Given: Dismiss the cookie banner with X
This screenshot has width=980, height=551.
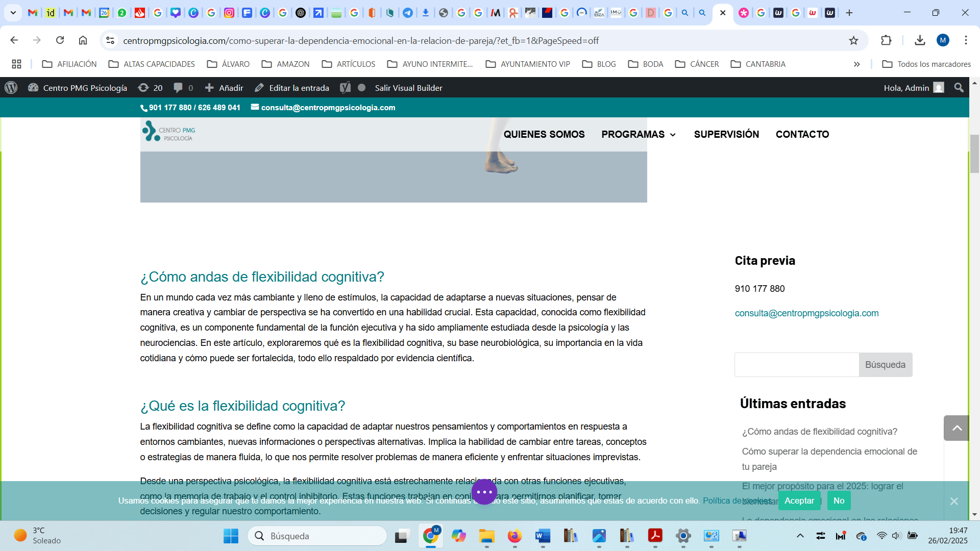Looking at the screenshot, I should tap(953, 501).
